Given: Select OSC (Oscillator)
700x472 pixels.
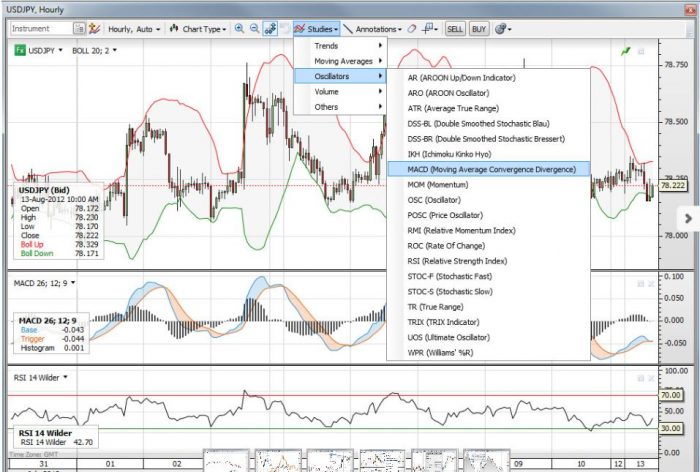Looking at the screenshot, I should tap(488, 200).
